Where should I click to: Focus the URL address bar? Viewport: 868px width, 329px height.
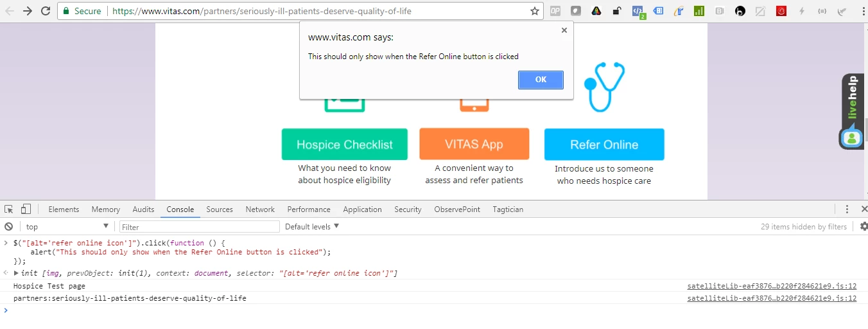click(x=318, y=11)
